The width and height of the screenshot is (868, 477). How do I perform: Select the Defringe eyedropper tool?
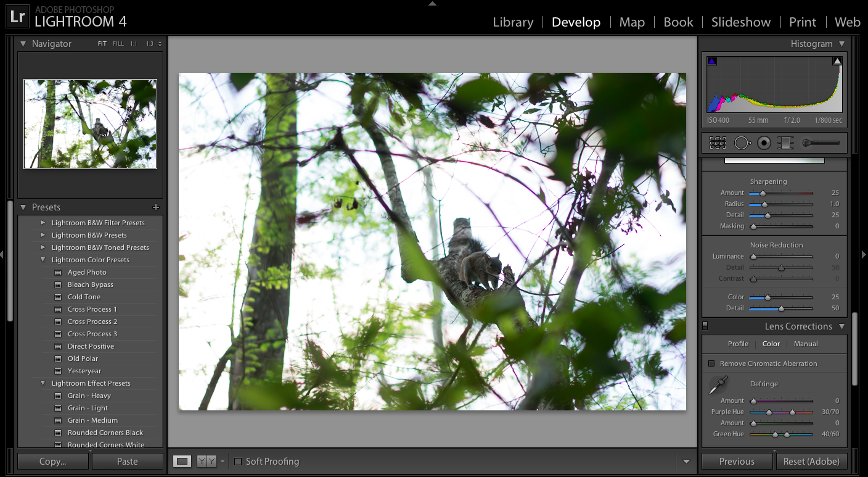717,386
